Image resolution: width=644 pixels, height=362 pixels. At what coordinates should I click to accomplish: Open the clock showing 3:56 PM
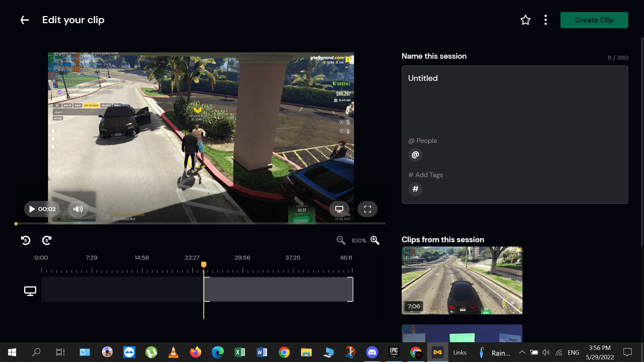pos(600,352)
